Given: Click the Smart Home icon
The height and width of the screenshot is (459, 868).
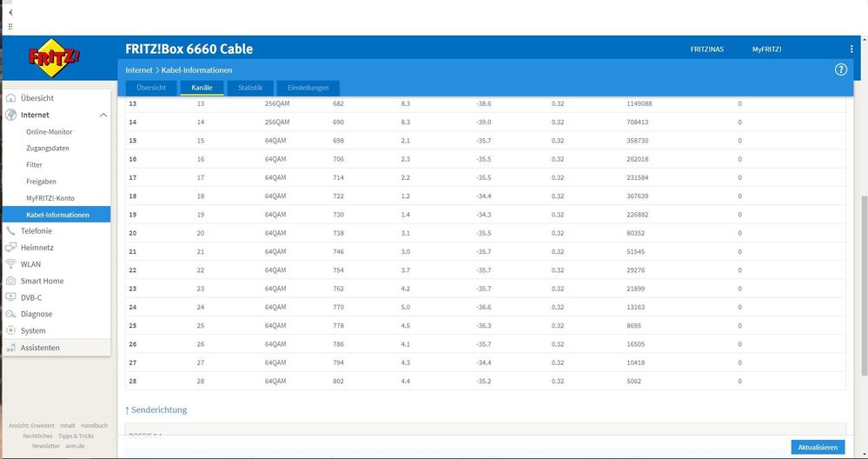Looking at the screenshot, I should point(10,281).
